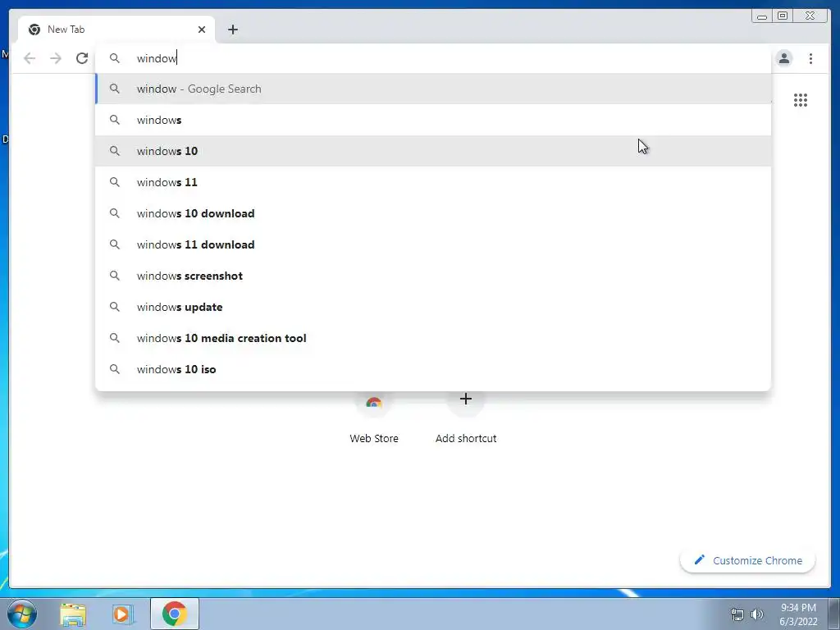Pick the "windows screenshot" suggestion
840x630 pixels.
pyautogui.click(x=433, y=276)
